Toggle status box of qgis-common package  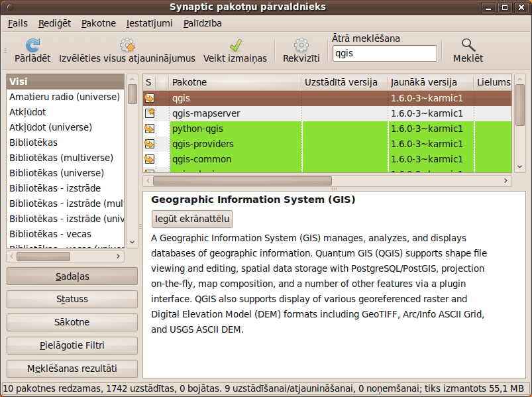[x=150, y=159]
